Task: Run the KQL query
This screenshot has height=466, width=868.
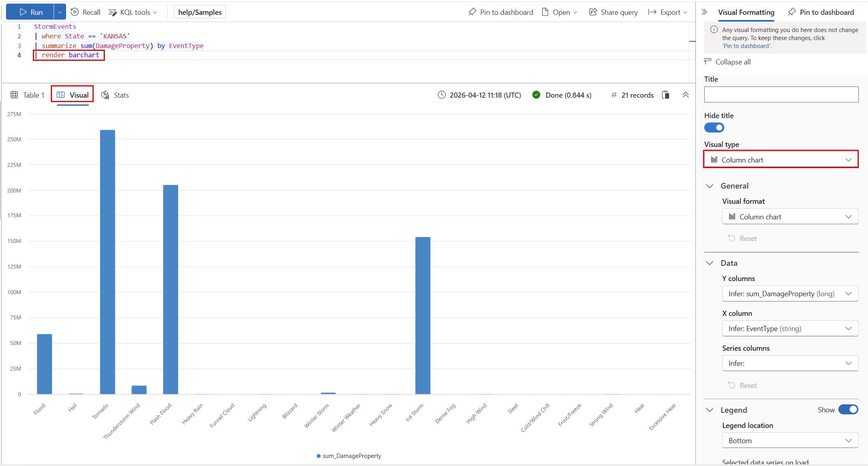Action: [30, 12]
